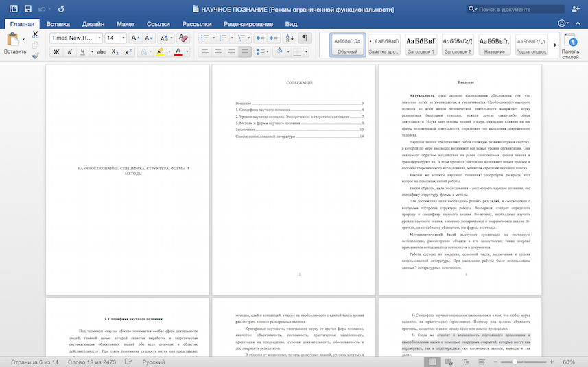Click the language indicator Русский
Screen dimensions: 588x367
(154, 362)
